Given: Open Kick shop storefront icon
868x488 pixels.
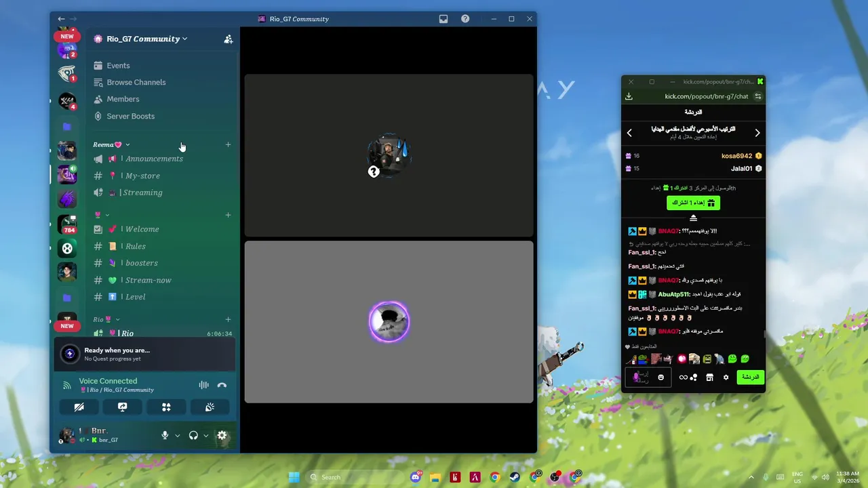Looking at the screenshot, I should tap(709, 377).
